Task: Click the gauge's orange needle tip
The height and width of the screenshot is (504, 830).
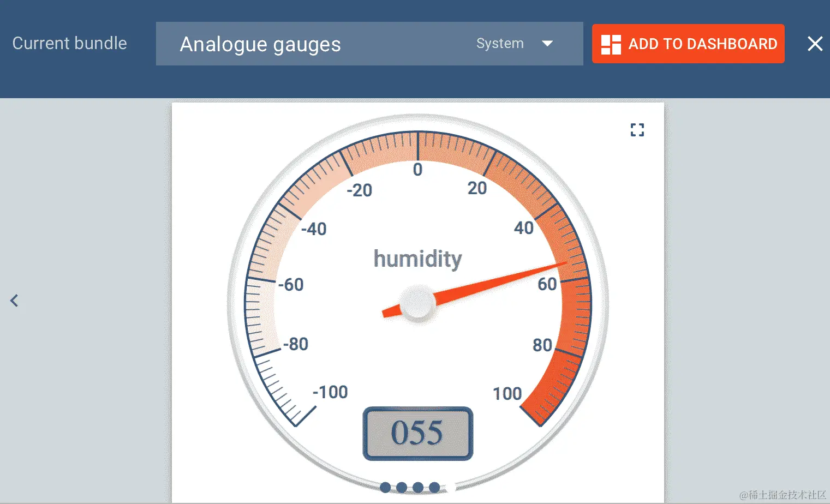Action: click(562, 265)
